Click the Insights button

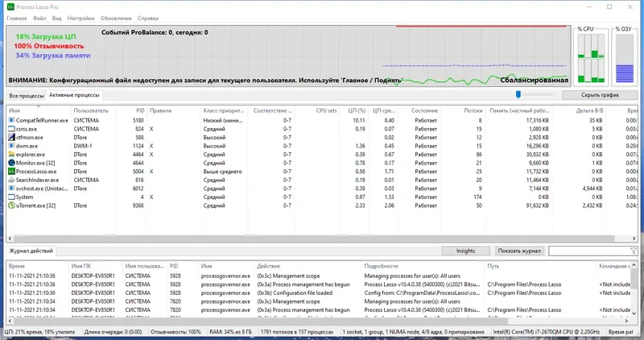tap(466, 251)
